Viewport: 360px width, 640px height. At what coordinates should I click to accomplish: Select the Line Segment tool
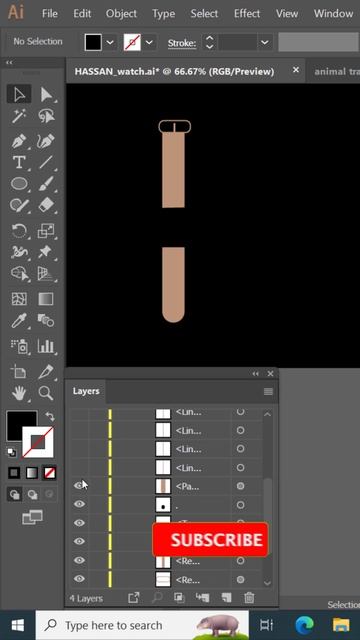point(46,162)
